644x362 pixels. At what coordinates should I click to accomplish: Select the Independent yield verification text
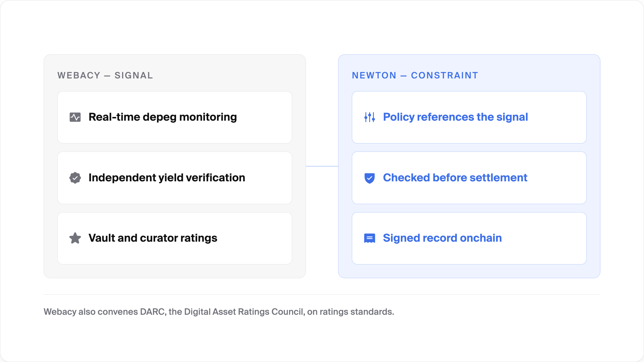167,178
